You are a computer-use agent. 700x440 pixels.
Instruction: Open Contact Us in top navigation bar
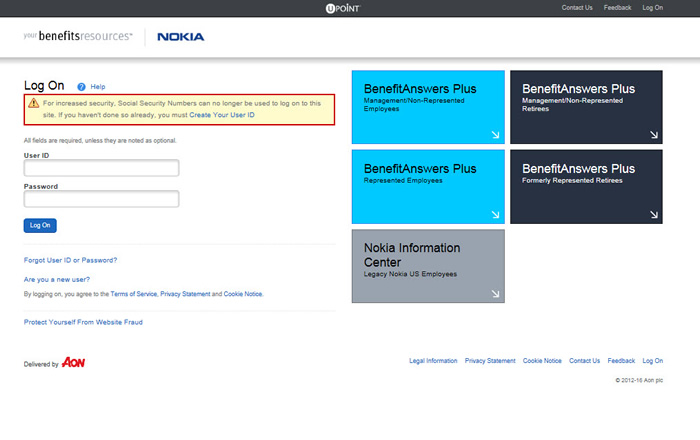tap(577, 8)
